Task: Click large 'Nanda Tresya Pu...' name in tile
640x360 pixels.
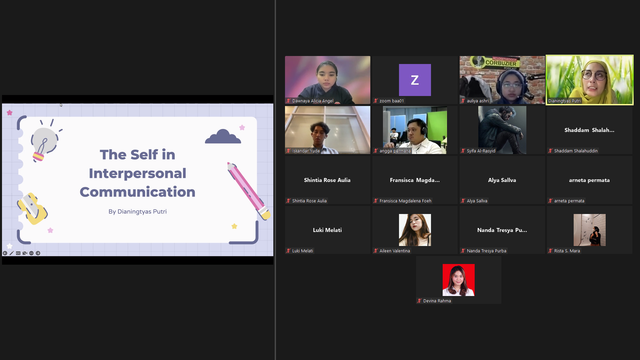Action: pos(502,230)
